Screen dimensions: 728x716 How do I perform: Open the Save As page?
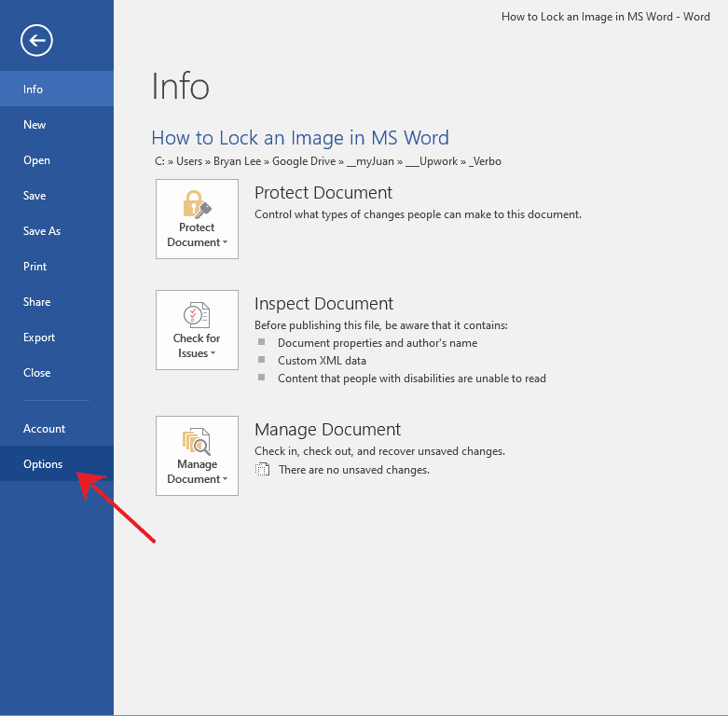pyautogui.click(x=57, y=231)
